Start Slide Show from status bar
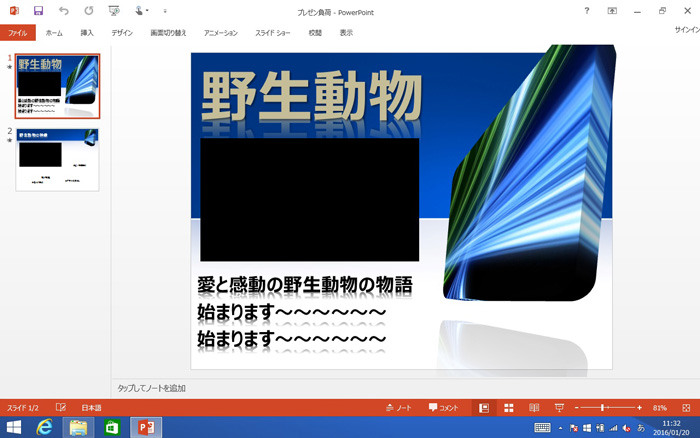The image size is (700, 438). (x=559, y=408)
